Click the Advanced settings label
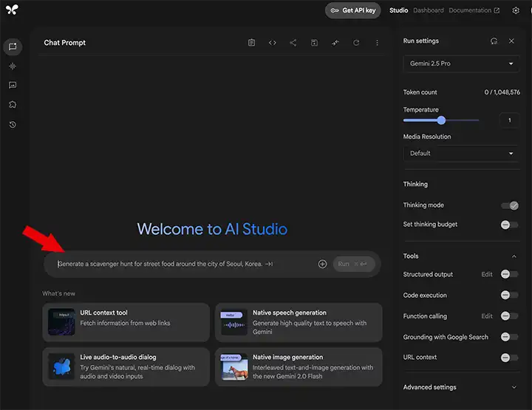 point(429,387)
